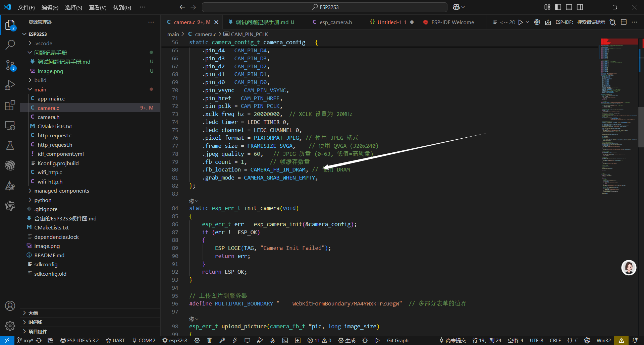The width and height of the screenshot is (644, 345).
Task: Click the open changes compare icon in editor toolbar
Action: [x=612, y=22]
